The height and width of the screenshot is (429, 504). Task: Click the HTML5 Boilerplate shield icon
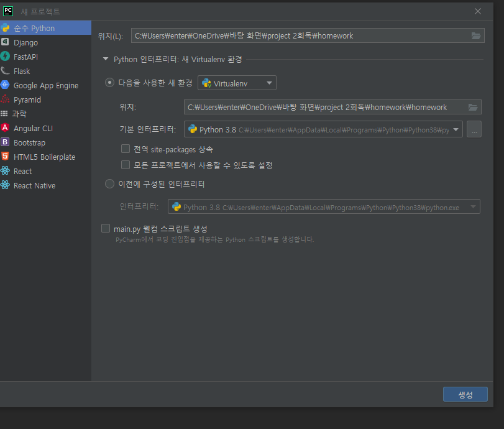[5, 156]
